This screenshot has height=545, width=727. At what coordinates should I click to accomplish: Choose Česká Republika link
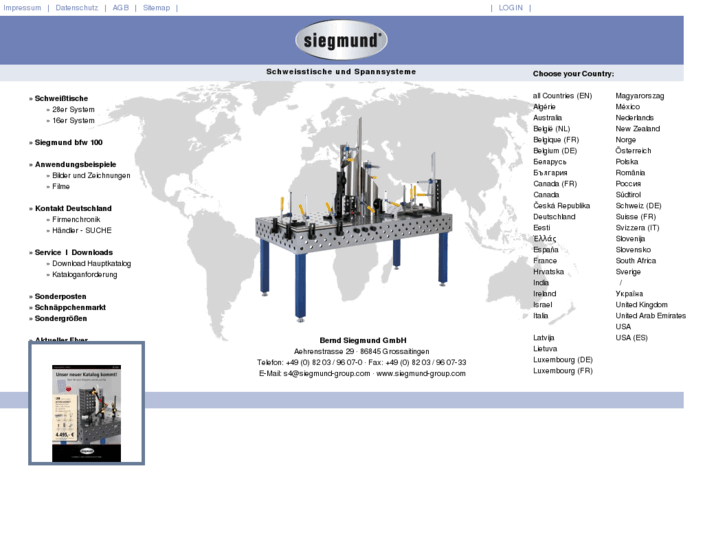click(x=561, y=206)
